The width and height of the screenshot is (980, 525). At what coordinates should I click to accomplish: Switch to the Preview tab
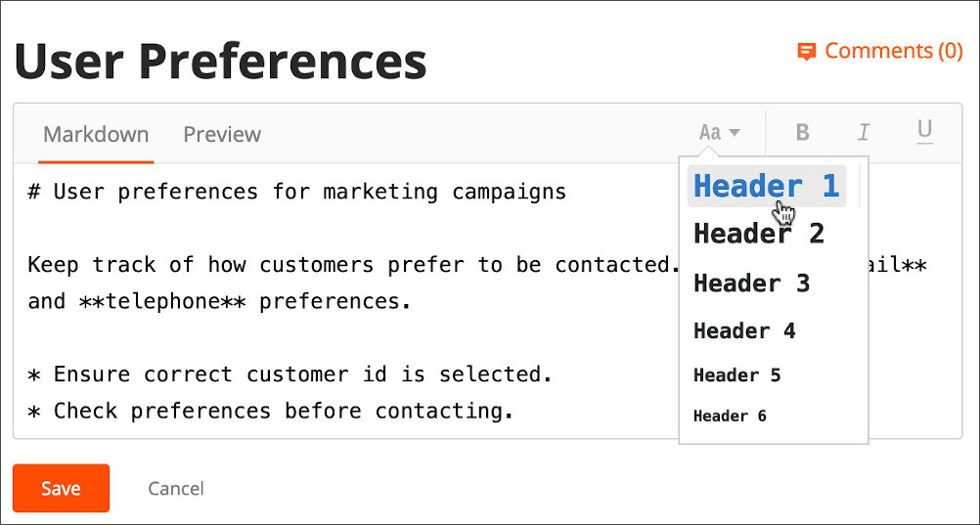coord(222,134)
